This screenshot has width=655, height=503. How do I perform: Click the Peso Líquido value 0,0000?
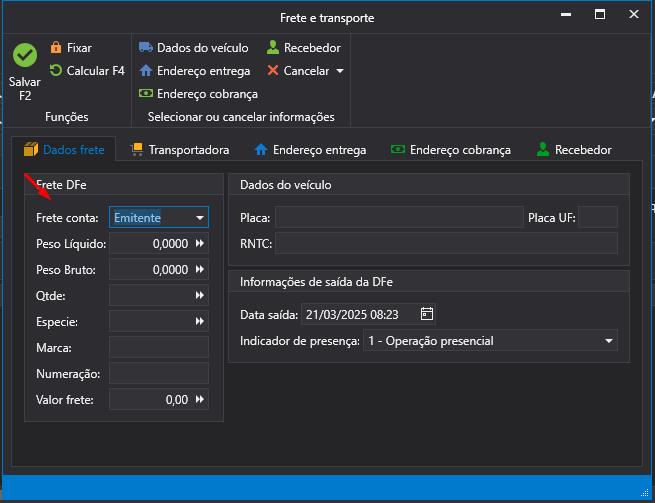tap(170, 244)
